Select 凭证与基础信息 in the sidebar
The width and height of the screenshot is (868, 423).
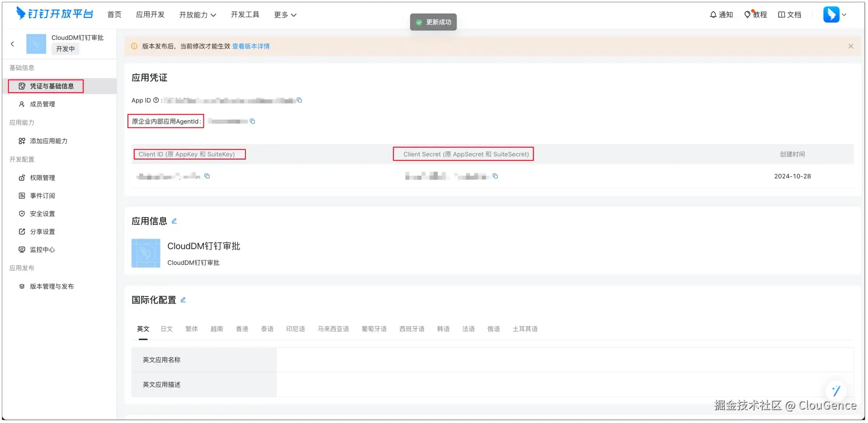59,86
